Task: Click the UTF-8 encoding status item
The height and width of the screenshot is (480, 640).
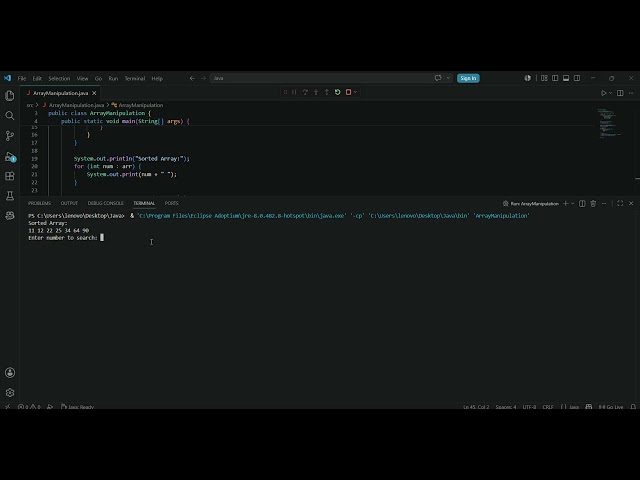Action: click(x=529, y=407)
